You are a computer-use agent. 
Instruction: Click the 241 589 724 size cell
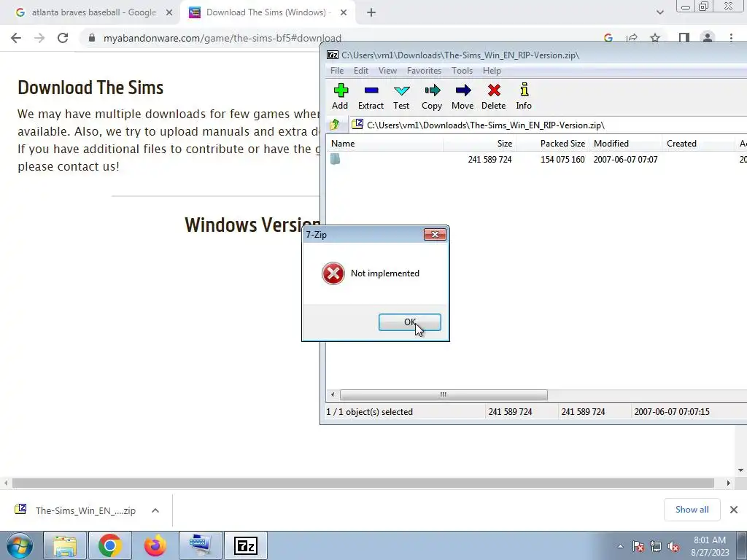489,160
